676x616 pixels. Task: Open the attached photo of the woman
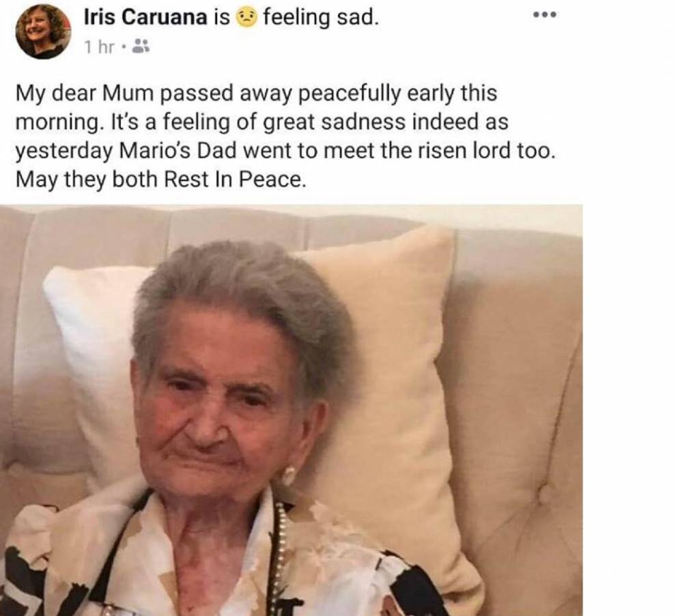292,410
